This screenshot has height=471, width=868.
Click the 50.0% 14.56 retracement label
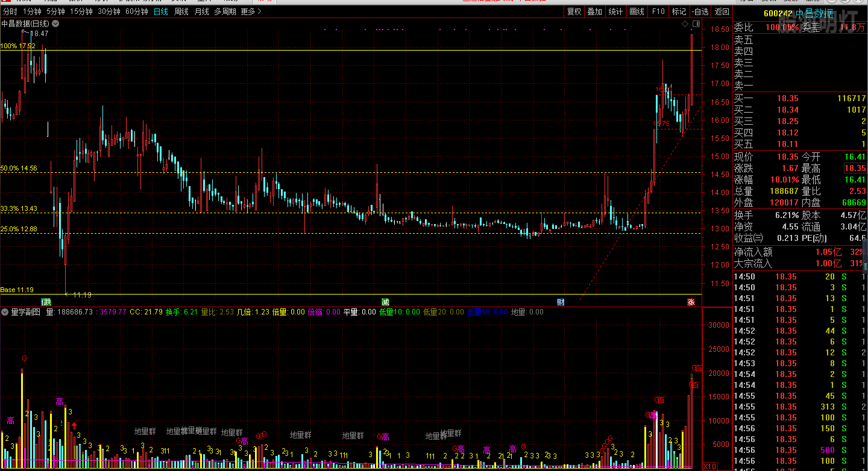[x=19, y=169]
